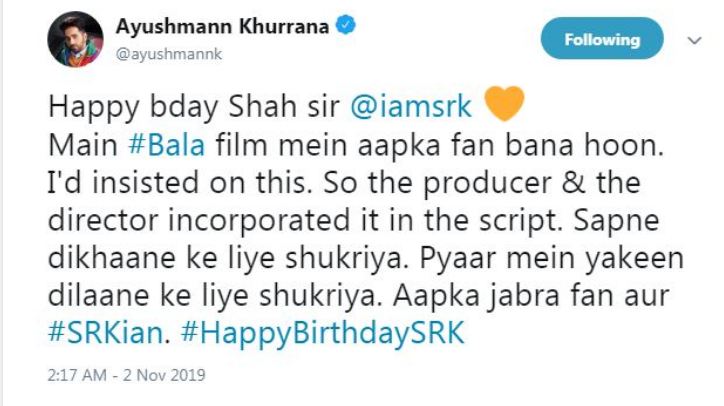Click the orange heart emoji
The height and width of the screenshot is (406, 724).
coord(504,104)
